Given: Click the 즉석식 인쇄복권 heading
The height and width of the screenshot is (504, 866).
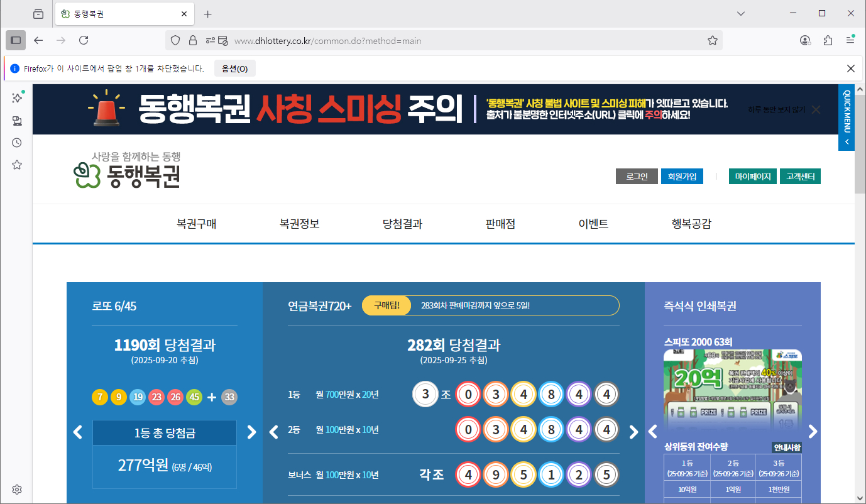Looking at the screenshot, I should [700, 306].
